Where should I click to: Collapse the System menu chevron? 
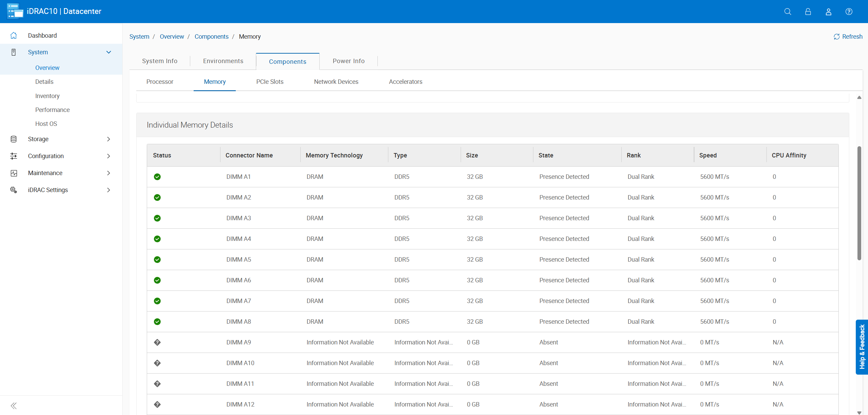click(x=109, y=52)
